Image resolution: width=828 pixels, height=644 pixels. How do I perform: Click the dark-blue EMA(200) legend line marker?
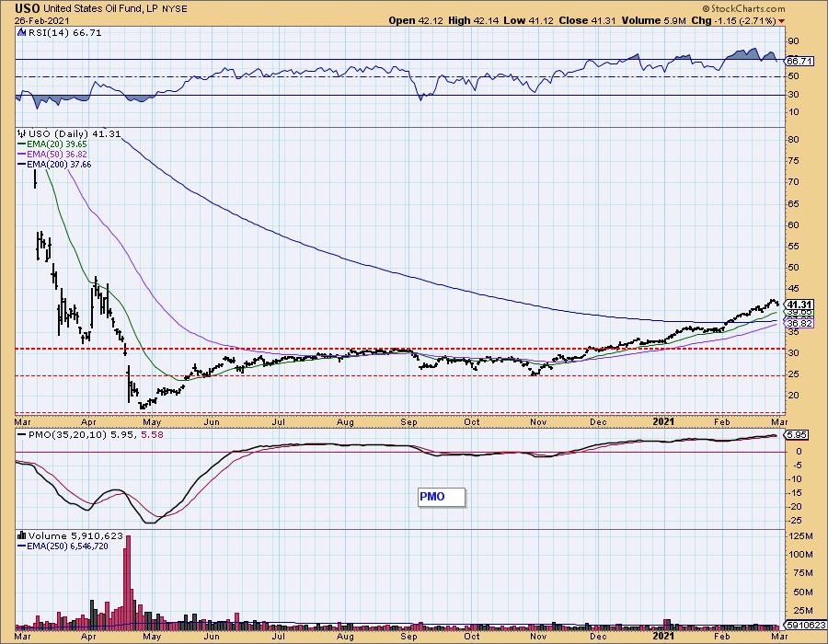(22, 164)
